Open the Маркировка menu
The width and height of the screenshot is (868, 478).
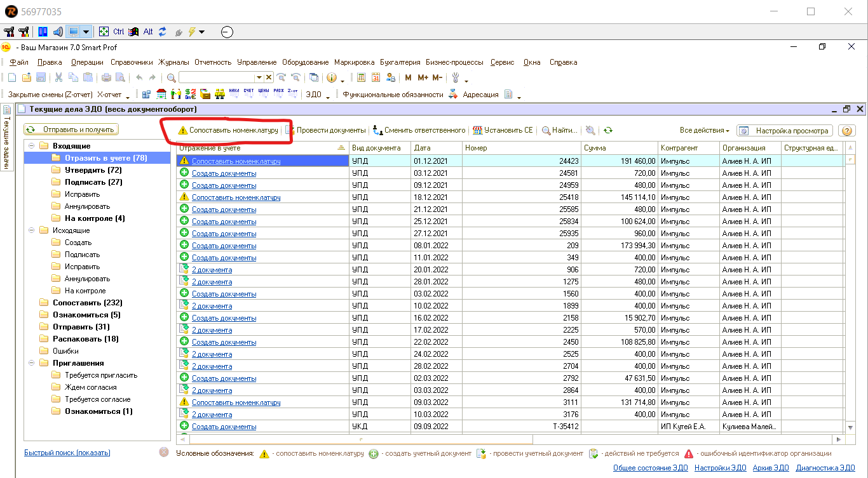(354, 62)
